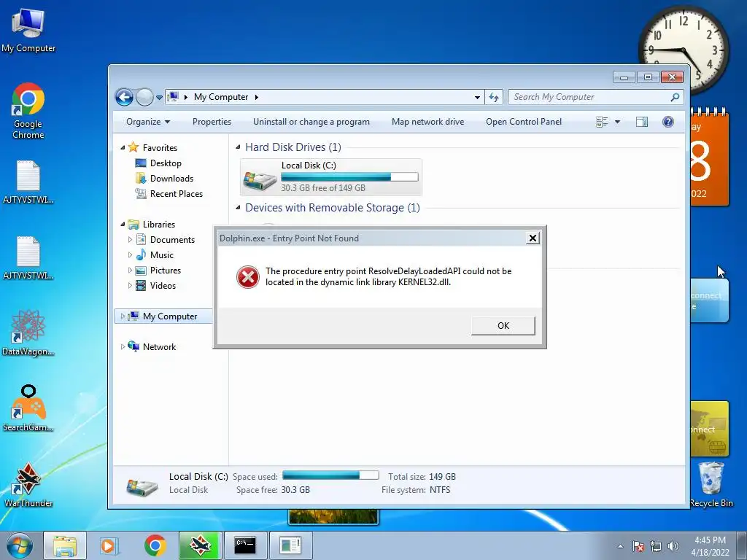Image resolution: width=747 pixels, height=560 pixels.
Task: Open the Windows Start button
Action: 19,545
